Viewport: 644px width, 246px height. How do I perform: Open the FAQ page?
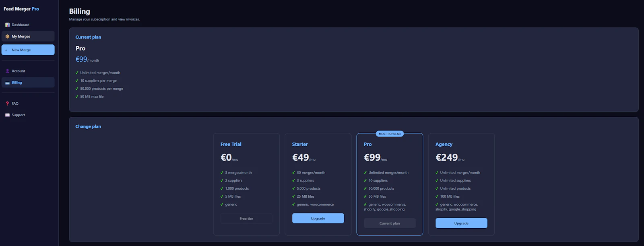pos(28,103)
